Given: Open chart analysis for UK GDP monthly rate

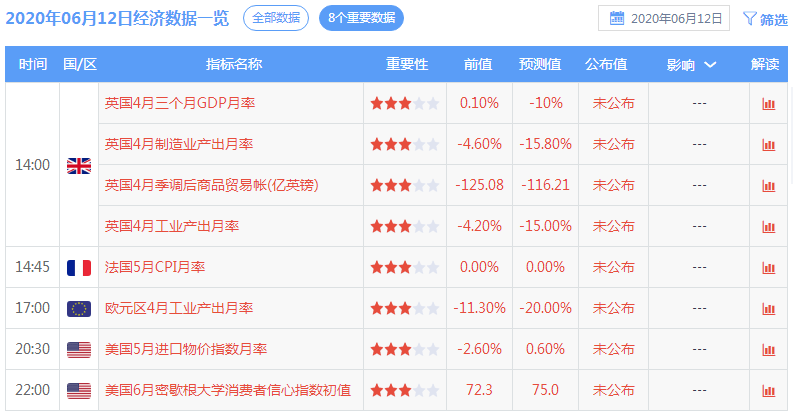Looking at the screenshot, I should pyautogui.click(x=768, y=103).
